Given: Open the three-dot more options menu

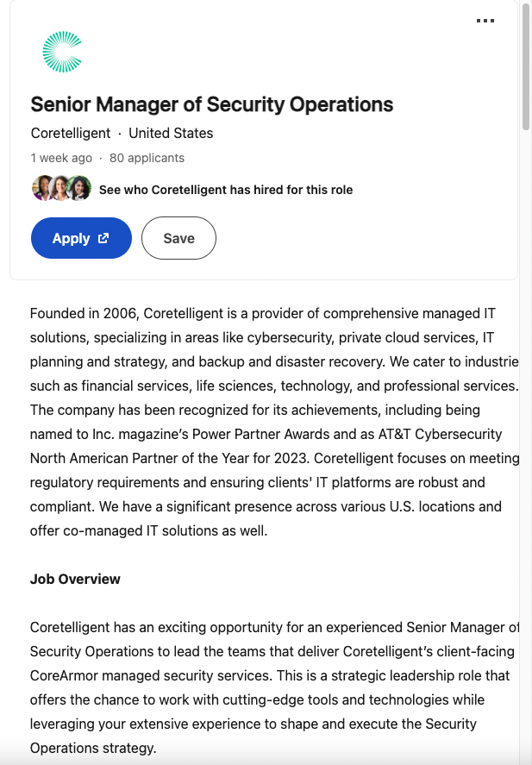Looking at the screenshot, I should click(485, 21).
